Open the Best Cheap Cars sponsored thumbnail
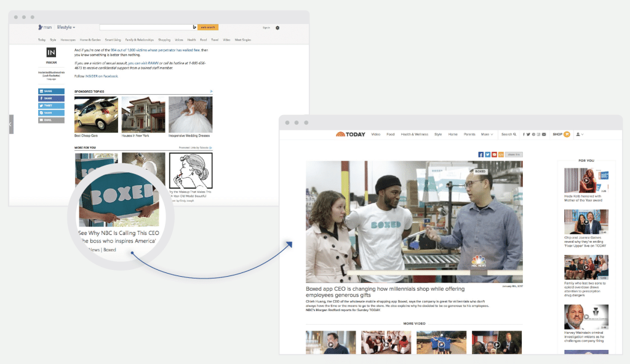Image resolution: width=630 pixels, height=364 pixels. coord(96,114)
